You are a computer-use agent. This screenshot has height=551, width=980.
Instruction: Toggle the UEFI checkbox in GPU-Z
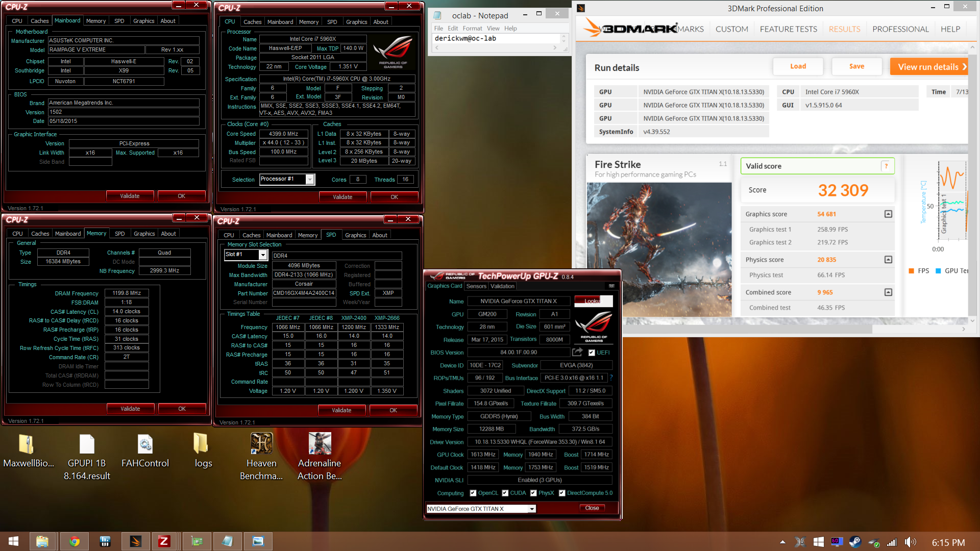[592, 353]
